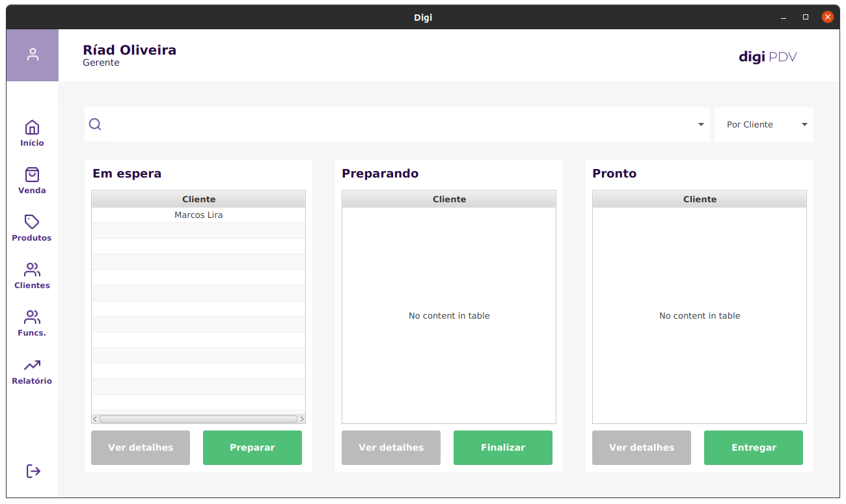
Task: Click the logout icon at sidebar bottom
Action: pos(33,471)
